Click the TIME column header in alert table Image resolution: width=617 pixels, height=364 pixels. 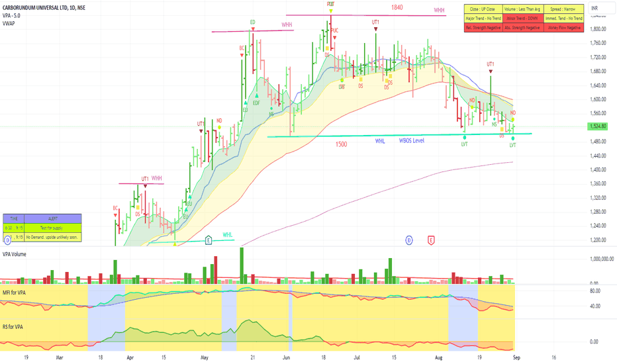14,218
